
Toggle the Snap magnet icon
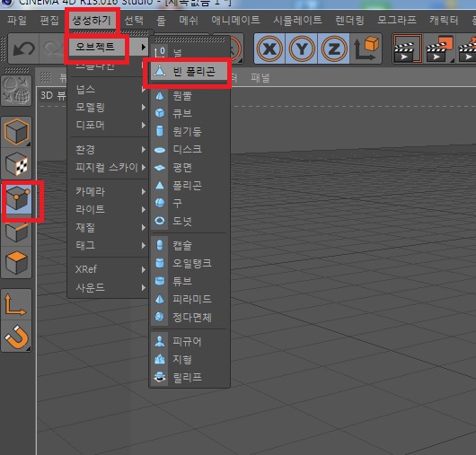16,337
